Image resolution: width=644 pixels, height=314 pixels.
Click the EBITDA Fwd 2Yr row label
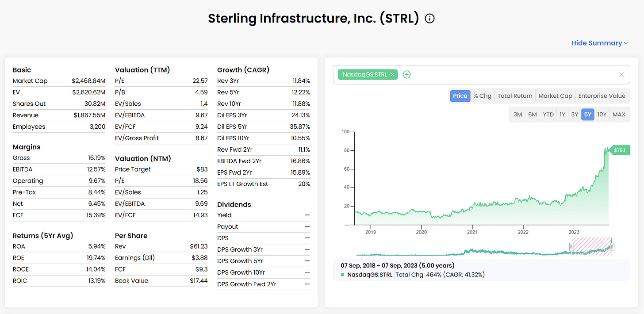239,161
